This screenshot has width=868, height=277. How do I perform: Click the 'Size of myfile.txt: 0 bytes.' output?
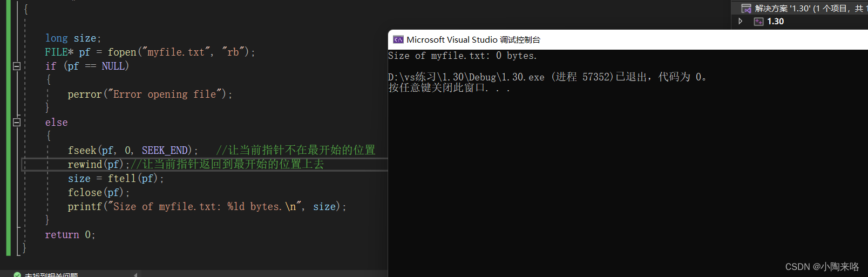[462, 56]
